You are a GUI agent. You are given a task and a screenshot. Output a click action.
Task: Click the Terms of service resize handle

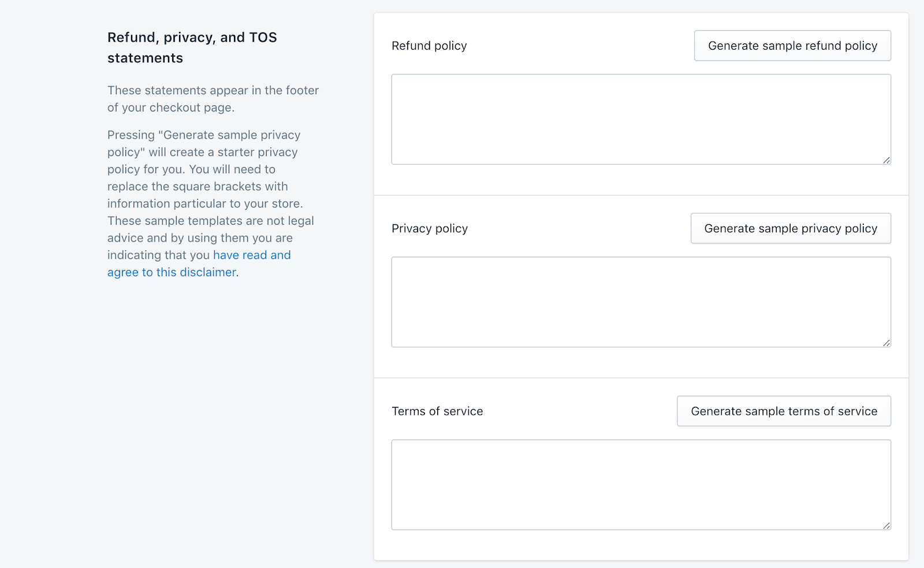pyautogui.click(x=886, y=525)
